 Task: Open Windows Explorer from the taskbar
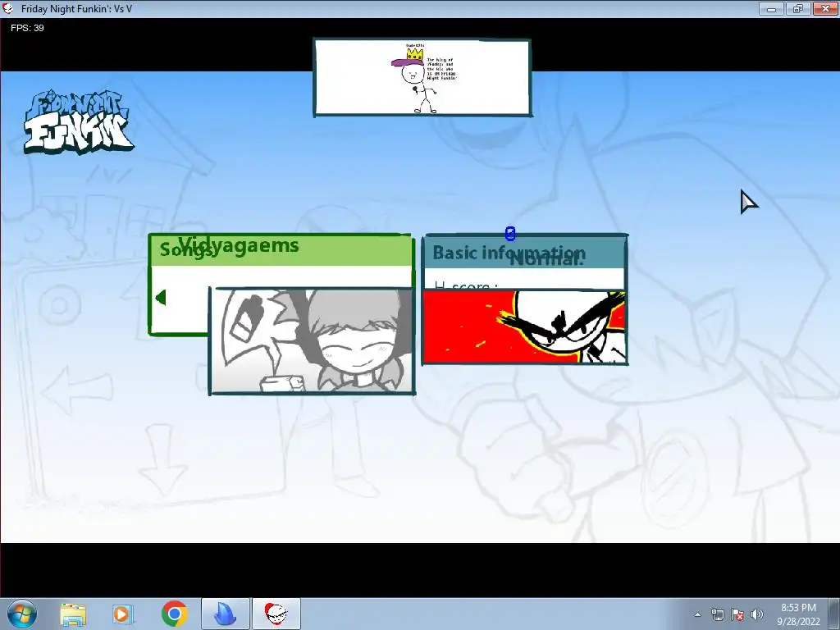[x=73, y=614]
